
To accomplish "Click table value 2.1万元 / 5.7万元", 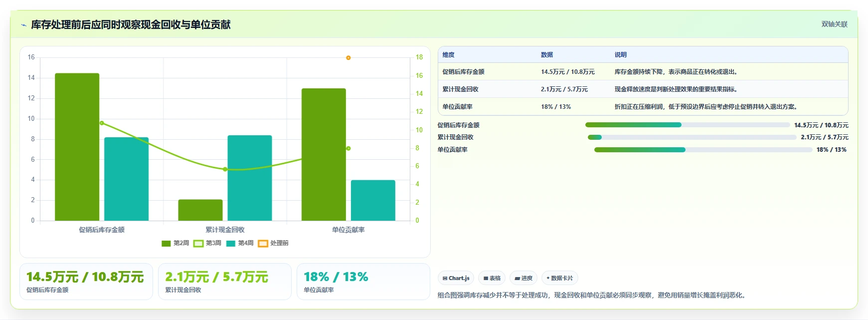I will [x=564, y=89].
